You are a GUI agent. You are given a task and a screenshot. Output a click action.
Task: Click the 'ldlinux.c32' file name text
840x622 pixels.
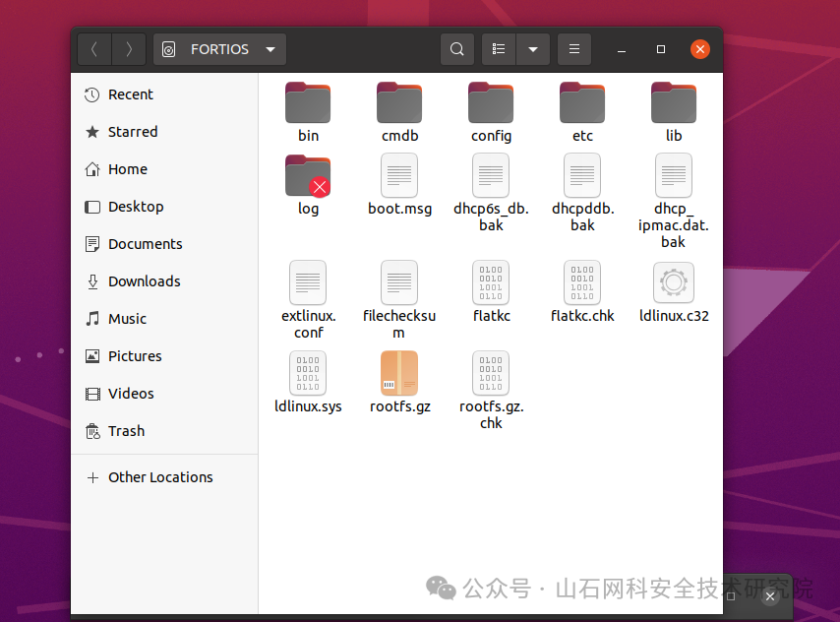pyautogui.click(x=674, y=316)
